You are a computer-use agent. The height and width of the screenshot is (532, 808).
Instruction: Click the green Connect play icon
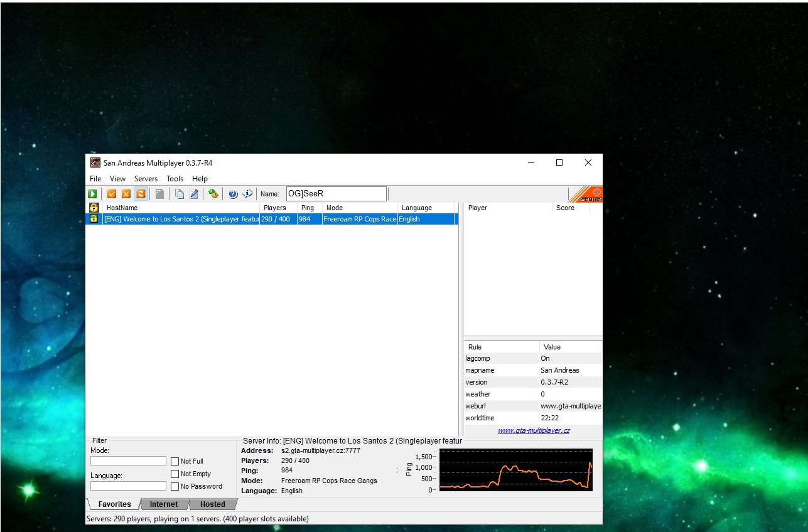click(92, 194)
